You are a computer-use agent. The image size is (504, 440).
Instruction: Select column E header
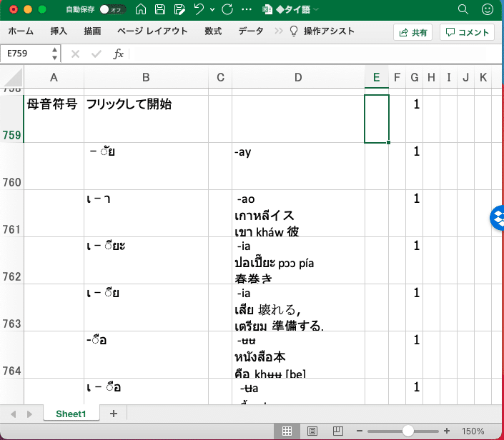tap(377, 77)
